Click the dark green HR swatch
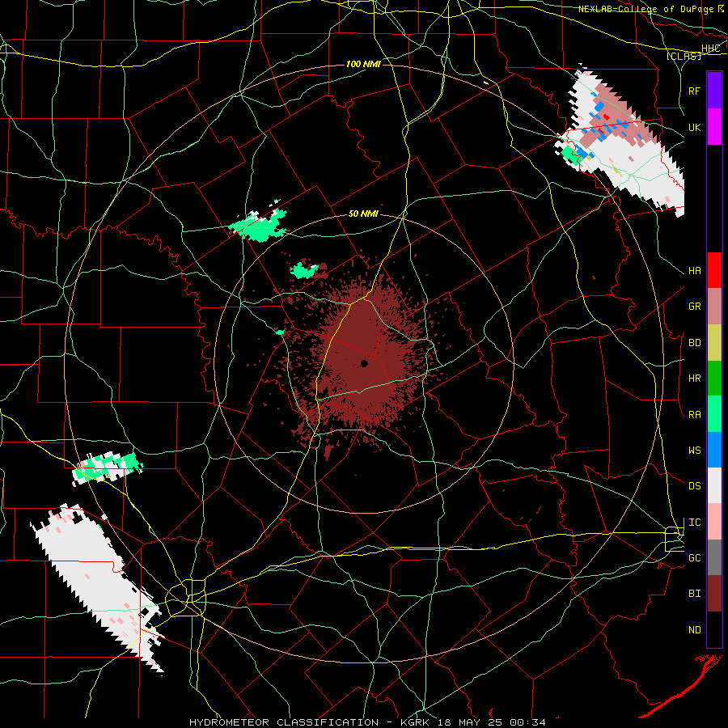The height and width of the screenshot is (728, 728). point(714,379)
